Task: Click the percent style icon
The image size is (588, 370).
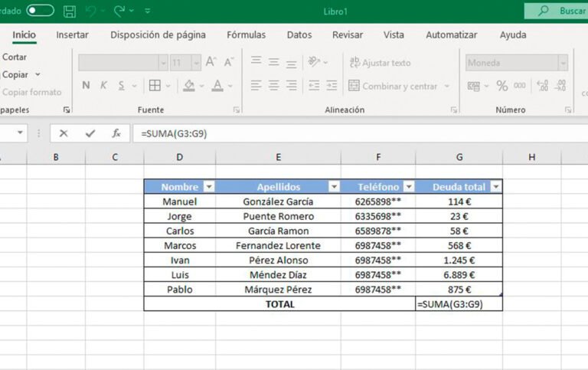Action: (502, 86)
